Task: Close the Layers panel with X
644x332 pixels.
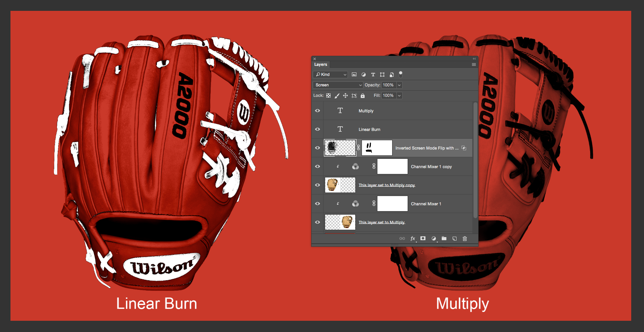Action: [x=315, y=59]
